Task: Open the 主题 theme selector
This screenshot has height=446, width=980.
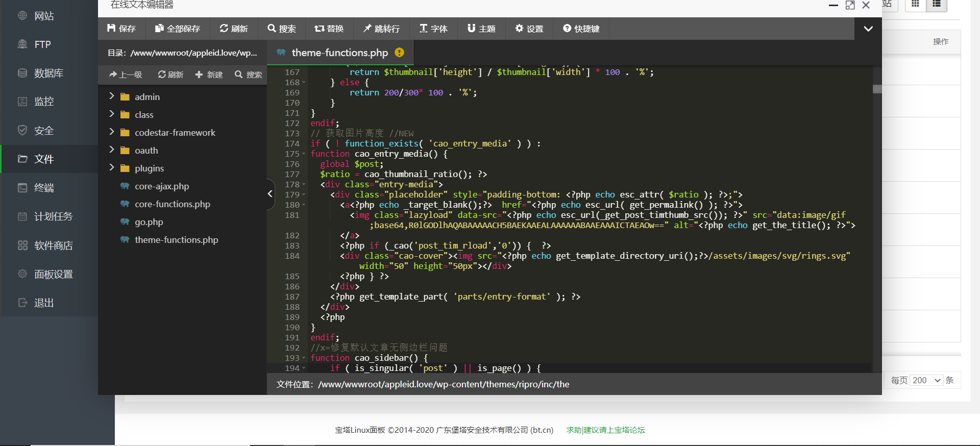Action: (x=481, y=29)
